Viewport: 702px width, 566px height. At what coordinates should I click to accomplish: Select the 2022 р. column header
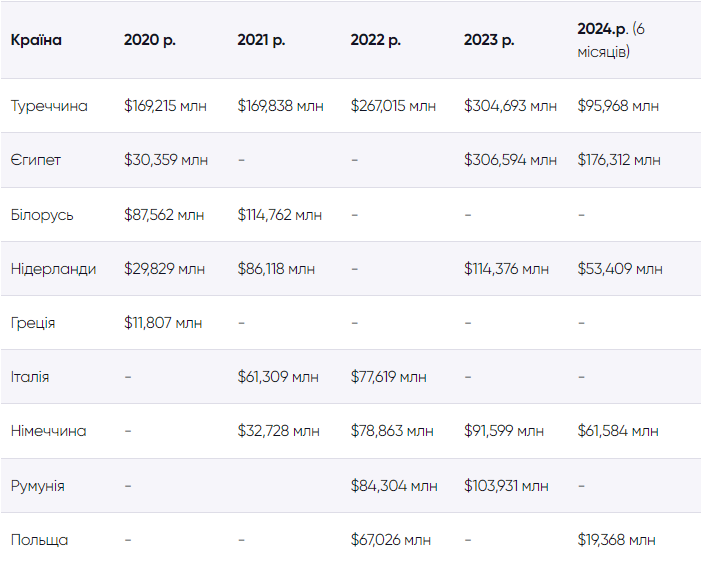tap(375, 40)
